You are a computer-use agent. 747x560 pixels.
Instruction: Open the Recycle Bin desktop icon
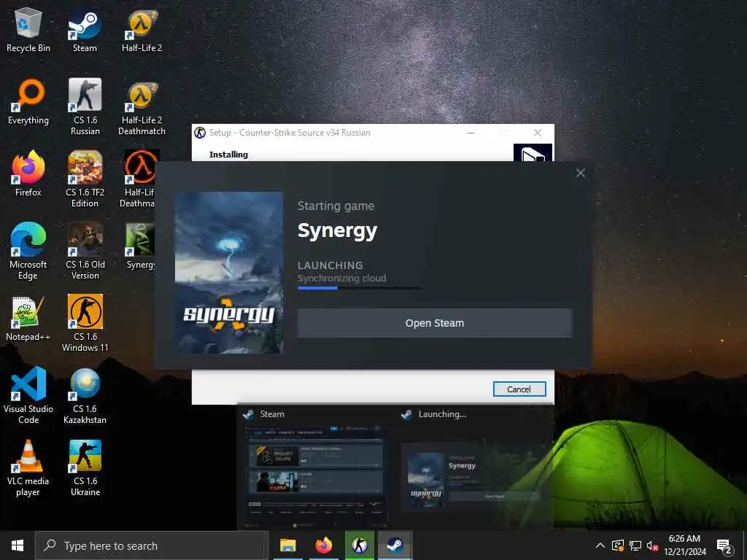click(x=28, y=29)
